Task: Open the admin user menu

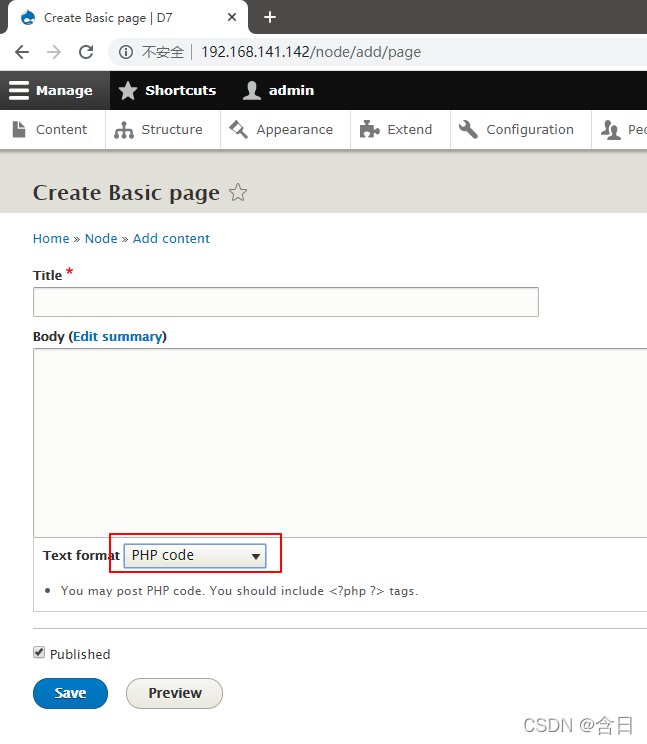Action: point(278,90)
